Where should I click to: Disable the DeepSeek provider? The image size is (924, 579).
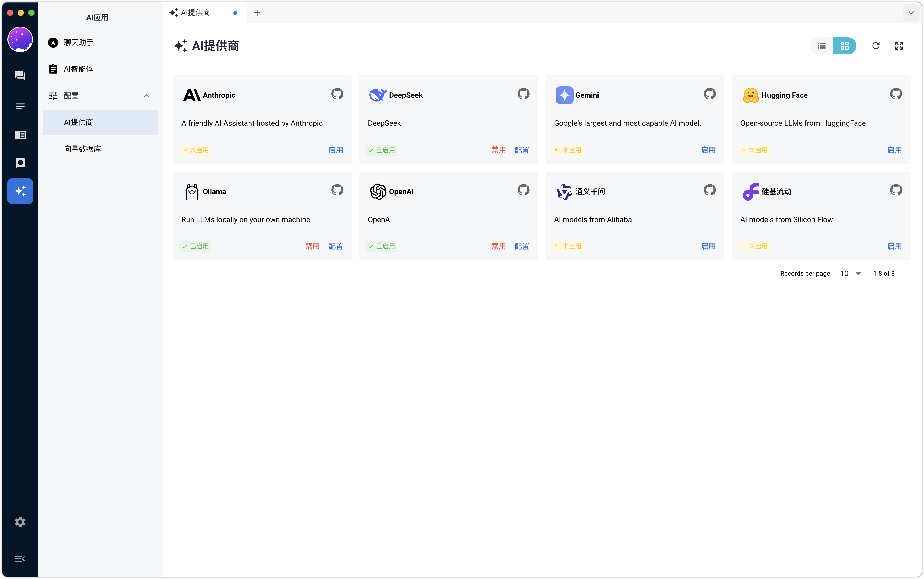tap(498, 150)
